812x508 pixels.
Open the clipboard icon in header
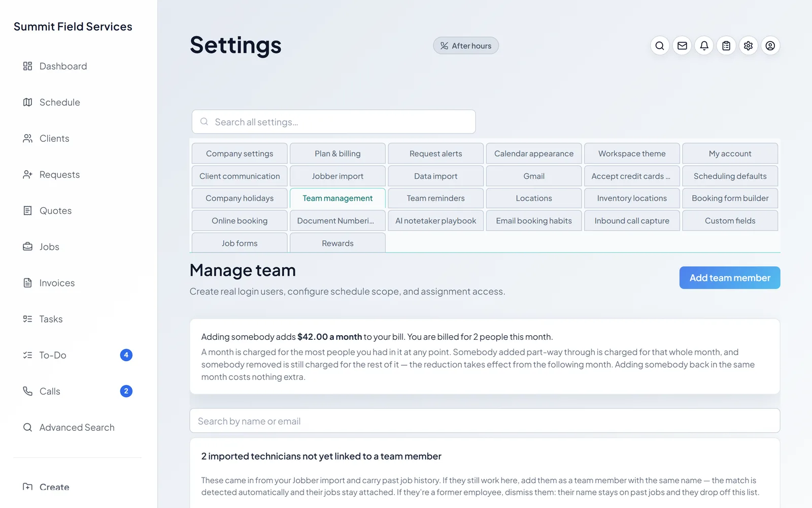(x=726, y=46)
